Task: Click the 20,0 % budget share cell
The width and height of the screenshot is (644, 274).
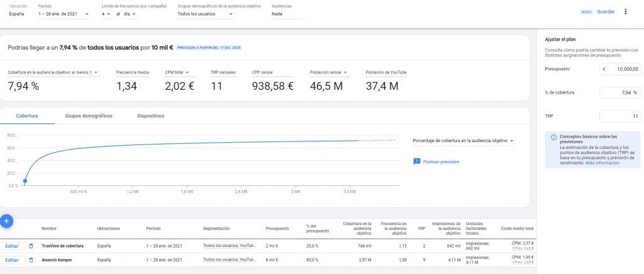Action: click(x=312, y=246)
